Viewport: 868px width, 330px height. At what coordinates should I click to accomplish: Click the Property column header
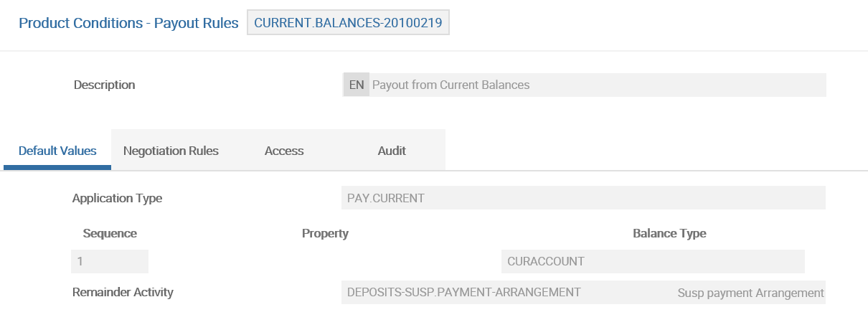(x=325, y=233)
